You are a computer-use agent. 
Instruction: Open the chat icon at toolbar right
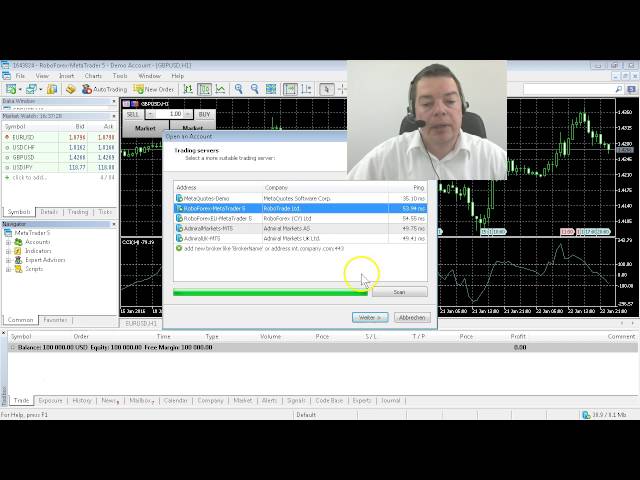pyautogui.click(x=631, y=89)
